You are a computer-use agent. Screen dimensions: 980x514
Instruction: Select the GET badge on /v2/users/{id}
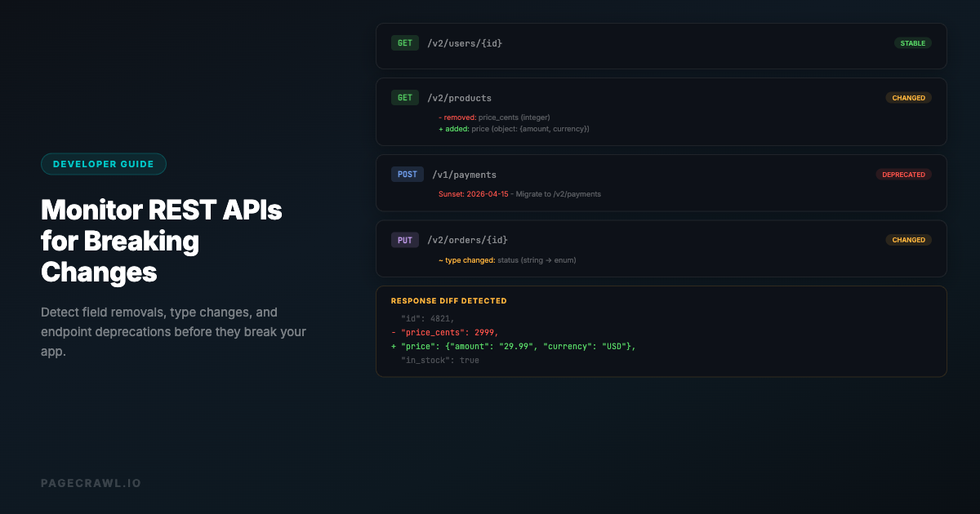(x=404, y=42)
